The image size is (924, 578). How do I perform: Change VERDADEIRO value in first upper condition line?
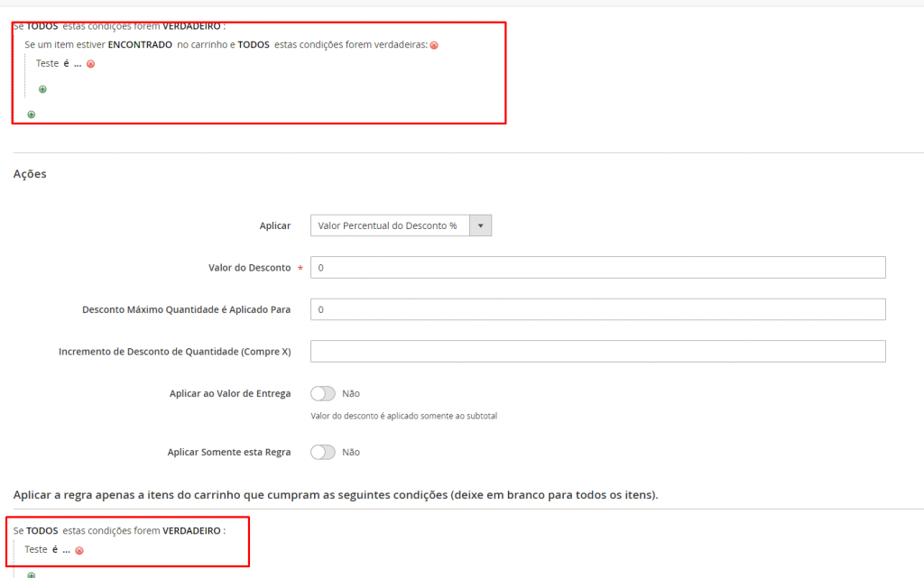pos(191,26)
